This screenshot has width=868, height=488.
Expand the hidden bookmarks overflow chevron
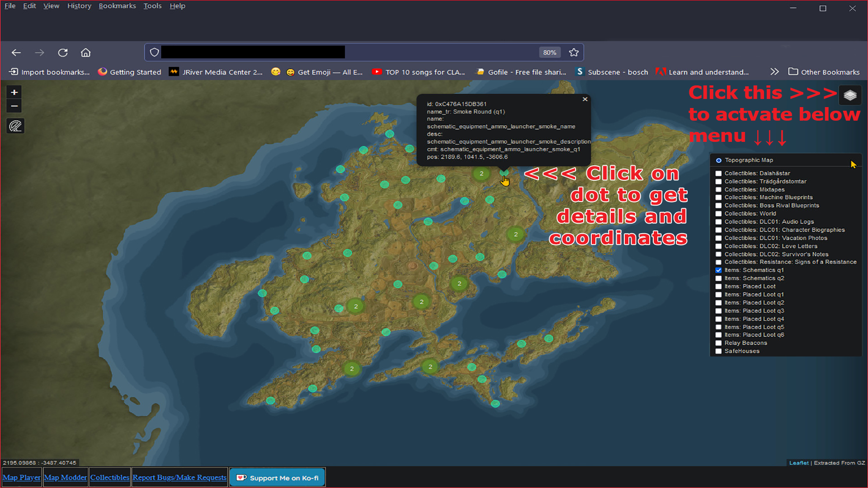[x=774, y=72]
